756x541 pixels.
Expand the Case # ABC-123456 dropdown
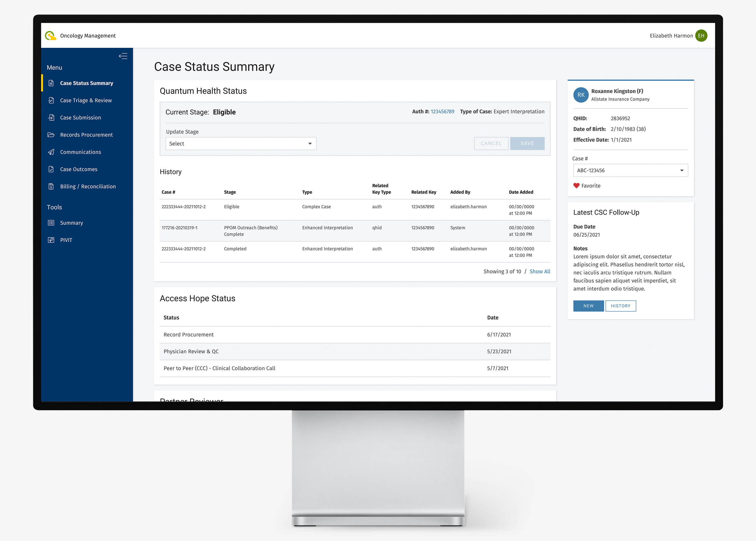pos(630,170)
